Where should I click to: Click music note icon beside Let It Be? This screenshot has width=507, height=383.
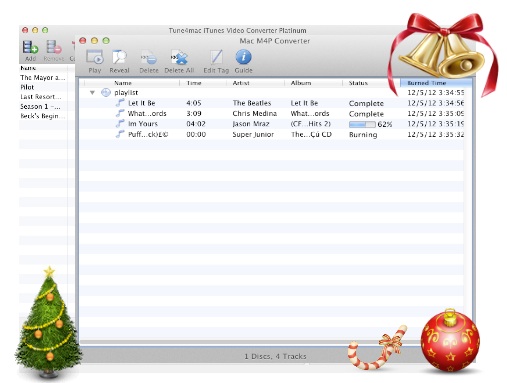tap(120, 103)
